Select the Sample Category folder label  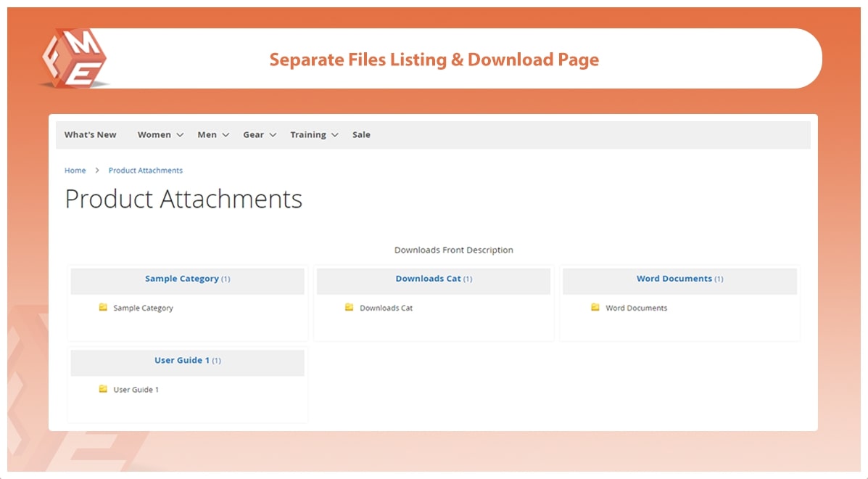[143, 308]
